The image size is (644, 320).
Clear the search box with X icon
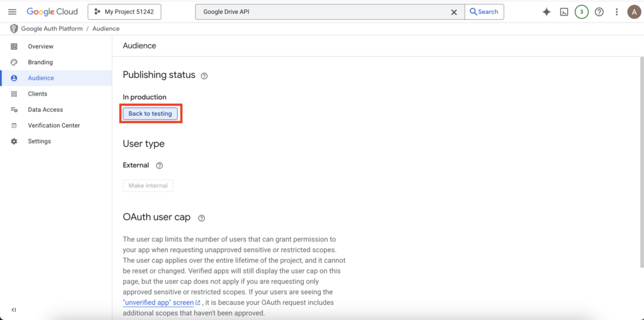pos(454,12)
